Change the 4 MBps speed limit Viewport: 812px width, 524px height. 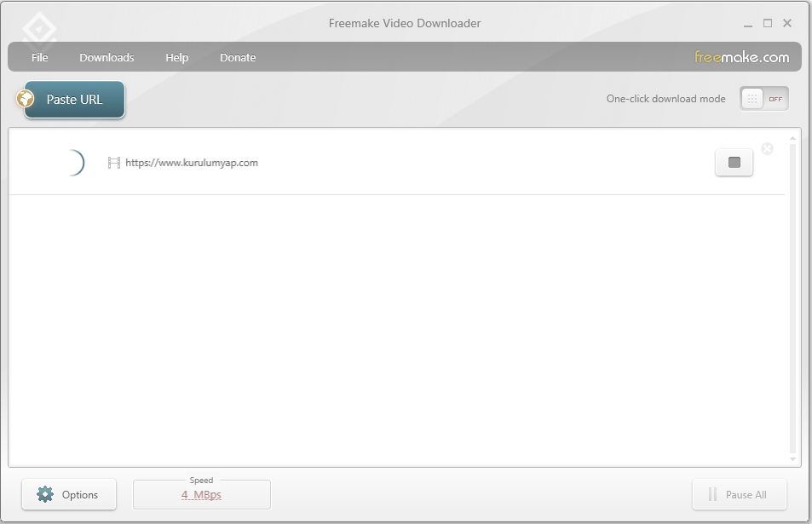[x=201, y=495]
